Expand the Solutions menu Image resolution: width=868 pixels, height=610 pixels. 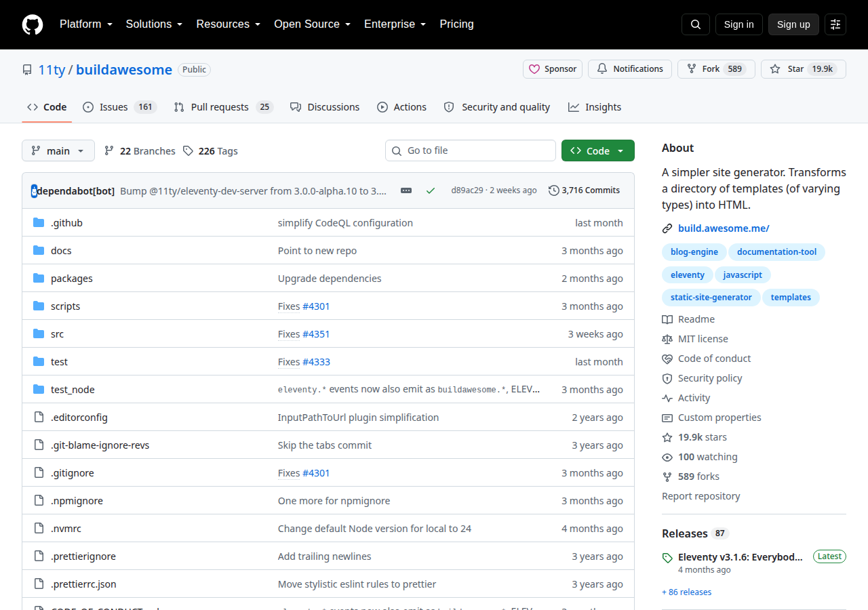(154, 24)
